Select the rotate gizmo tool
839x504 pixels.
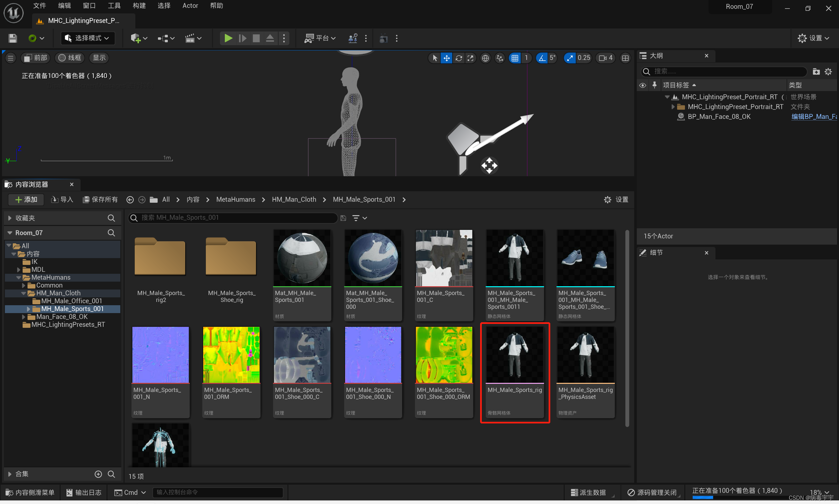[x=459, y=58]
